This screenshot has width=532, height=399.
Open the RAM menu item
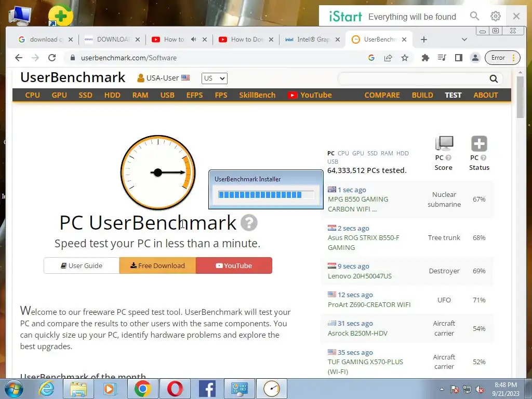click(x=140, y=95)
